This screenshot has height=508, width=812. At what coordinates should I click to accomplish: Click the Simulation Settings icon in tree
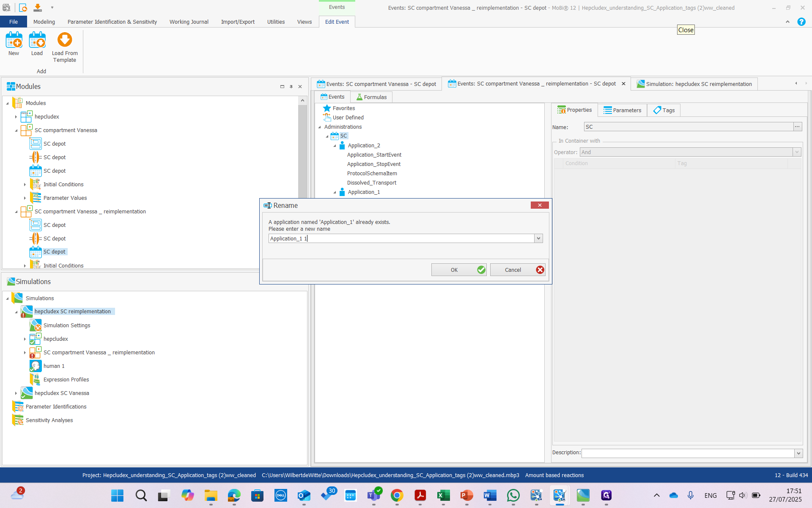pos(36,326)
